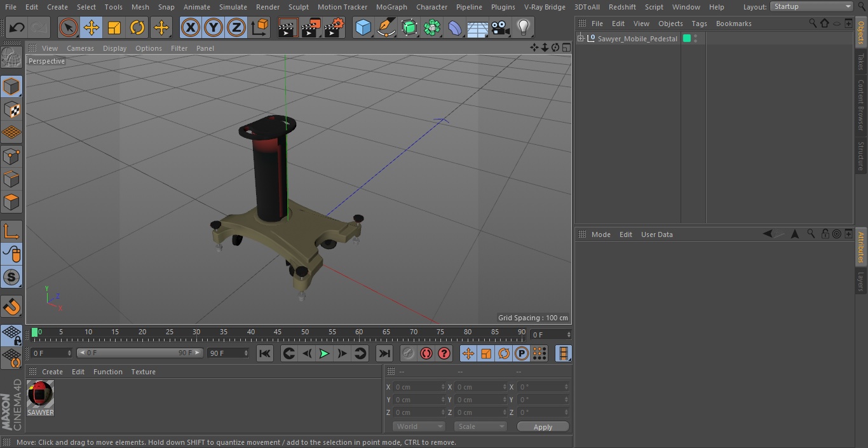Switch to Points mode

point(11,156)
